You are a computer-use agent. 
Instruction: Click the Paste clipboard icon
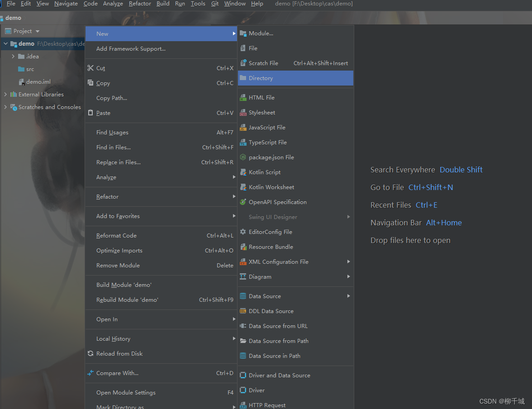tap(90, 112)
